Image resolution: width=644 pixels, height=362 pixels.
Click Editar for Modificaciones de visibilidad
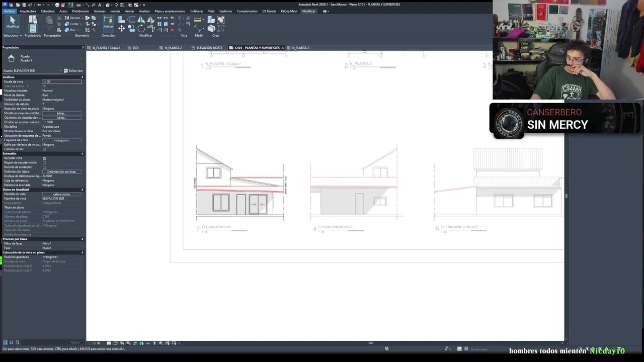pos(61,113)
